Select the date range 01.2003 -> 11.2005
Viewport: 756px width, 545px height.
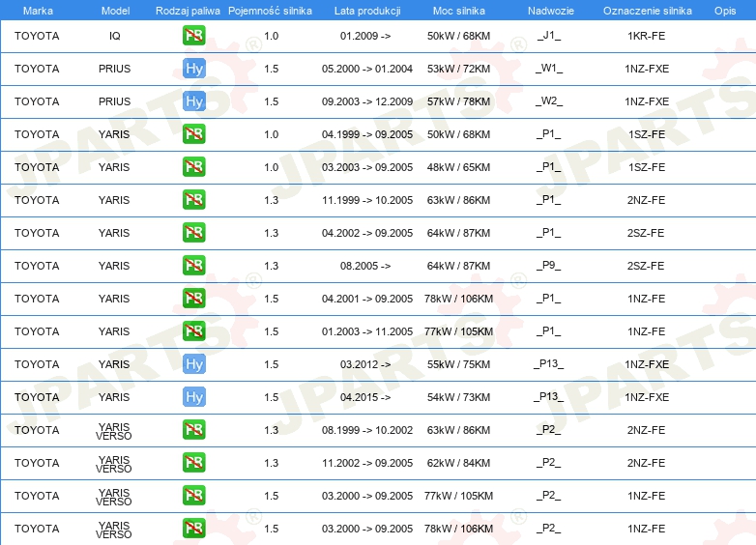tap(367, 331)
